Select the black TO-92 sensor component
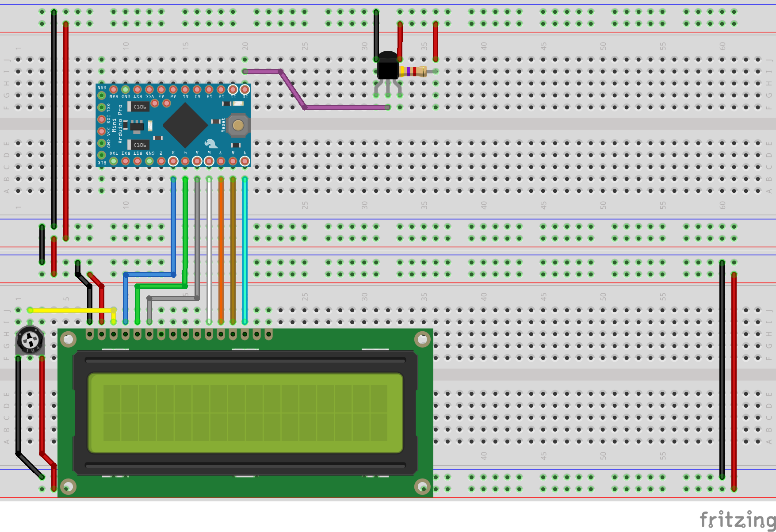Screen dimensions: 776x532 (388, 66)
